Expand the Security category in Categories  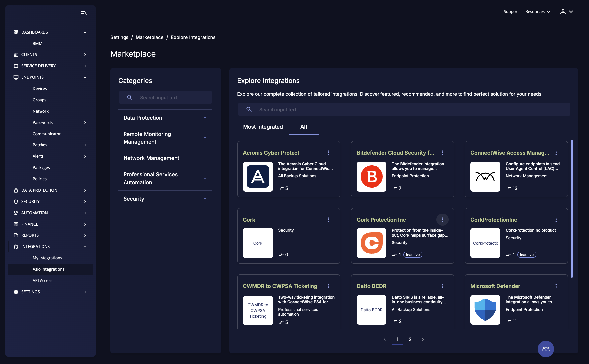pyautogui.click(x=165, y=199)
